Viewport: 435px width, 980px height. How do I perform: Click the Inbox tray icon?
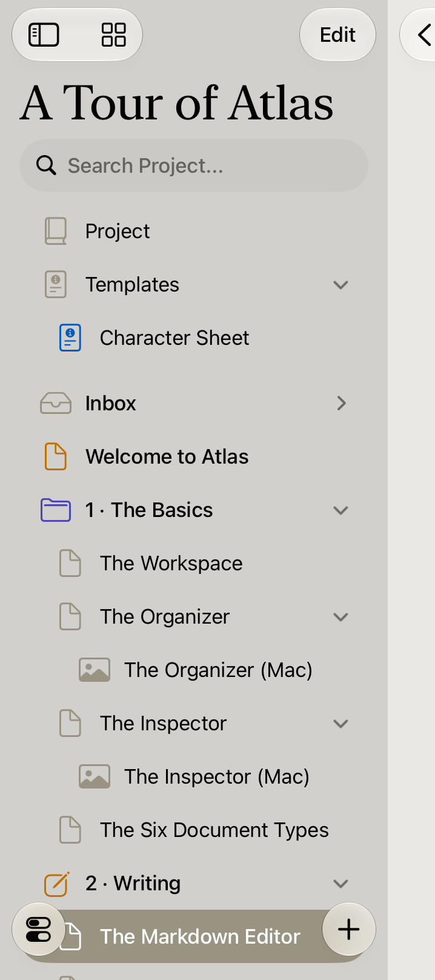coord(56,403)
